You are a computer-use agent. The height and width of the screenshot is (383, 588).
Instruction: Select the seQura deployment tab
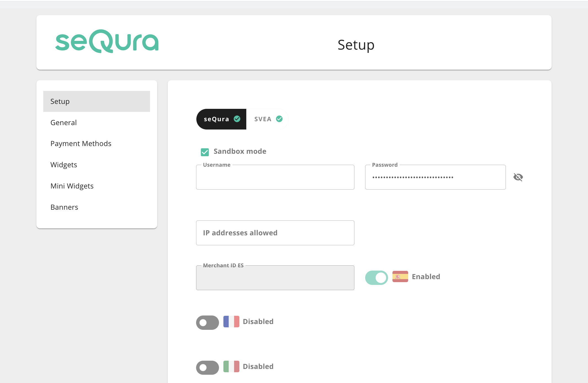tap(221, 119)
